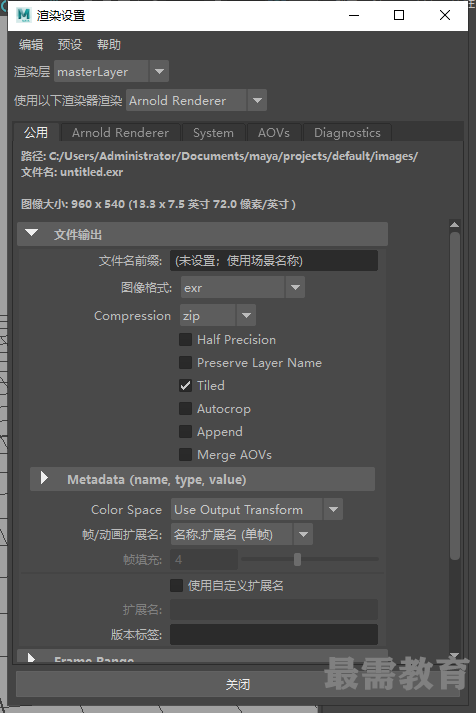Open the 帧/动画扩展名 dropdown
This screenshot has height=713, width=476.
click(x=242, y=534)
